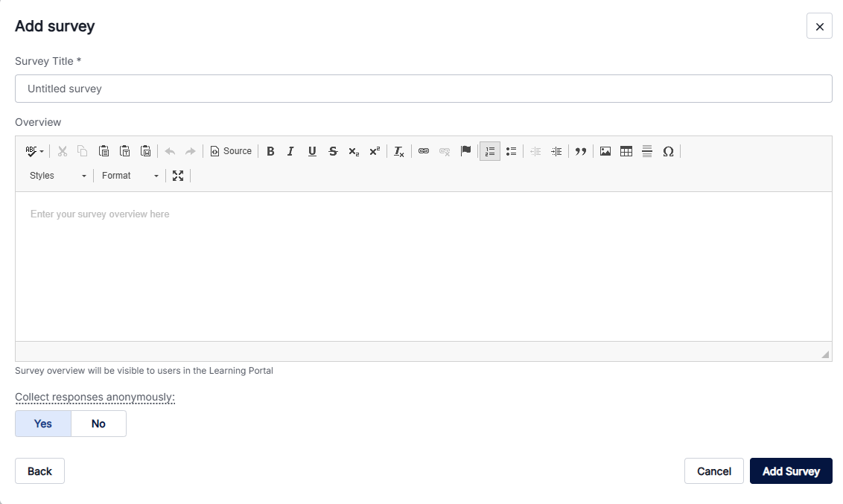Toggle bold formatting
This screenshot has width=843, height=504.
270,152
